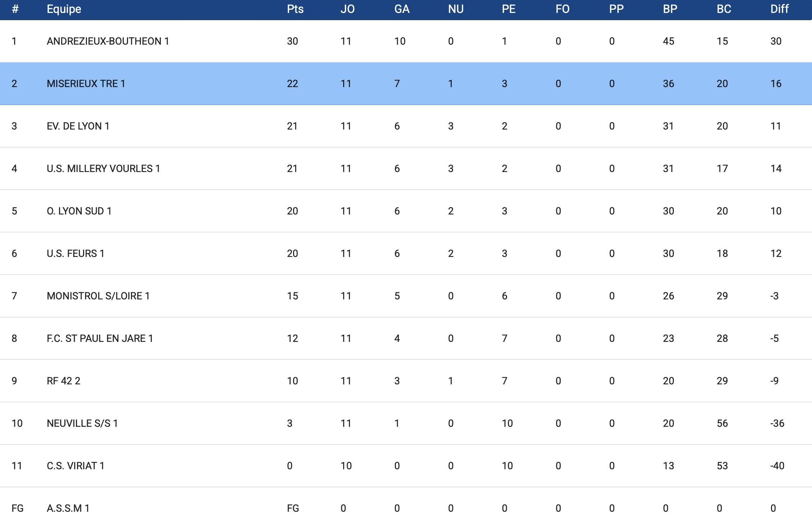Select F.C. ST PAUL EN JARE 1
The height and width of the screenshot is (529, 812).
(x=100, y=338)
